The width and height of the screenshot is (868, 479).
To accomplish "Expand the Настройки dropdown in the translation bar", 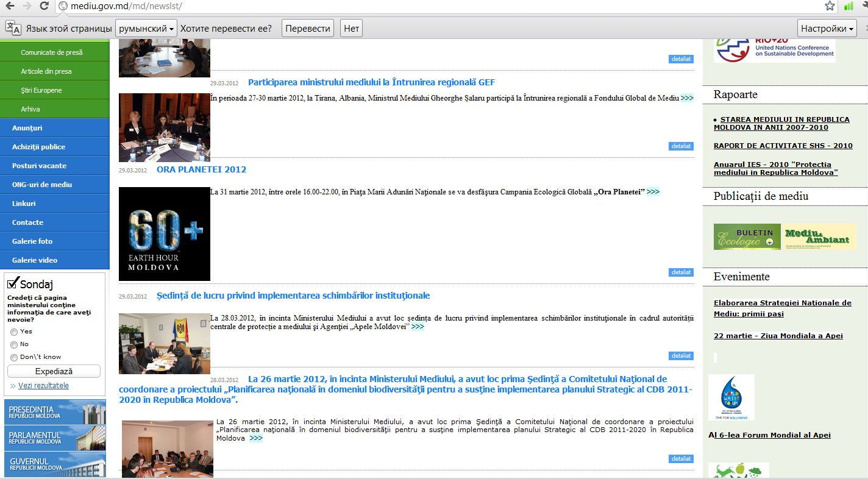I will tap(827, 29).
